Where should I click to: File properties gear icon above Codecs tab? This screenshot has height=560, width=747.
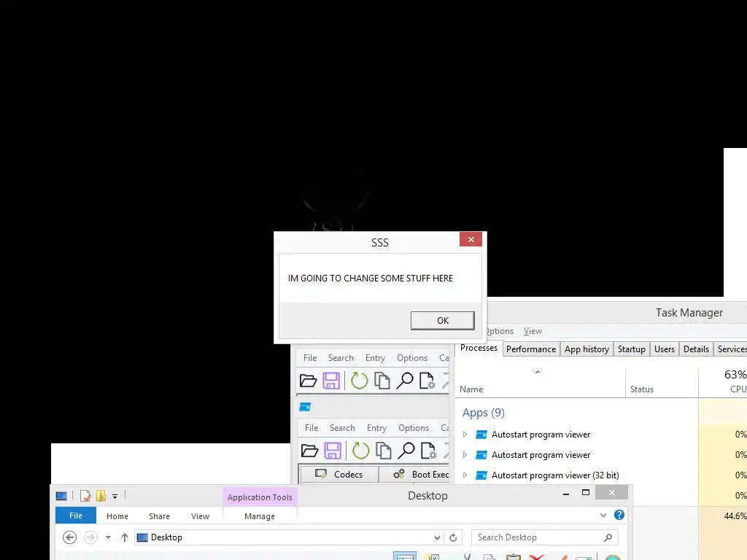(428, 451)
